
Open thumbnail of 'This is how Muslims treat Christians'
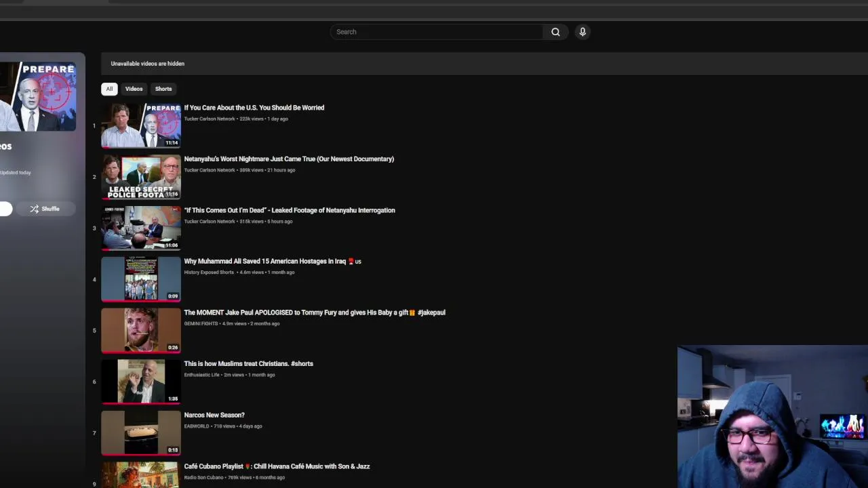tap(141, 382)
